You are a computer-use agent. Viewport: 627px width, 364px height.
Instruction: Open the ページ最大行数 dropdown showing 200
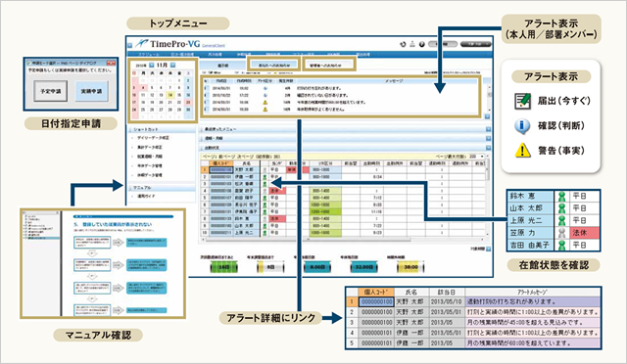[477, 157]
